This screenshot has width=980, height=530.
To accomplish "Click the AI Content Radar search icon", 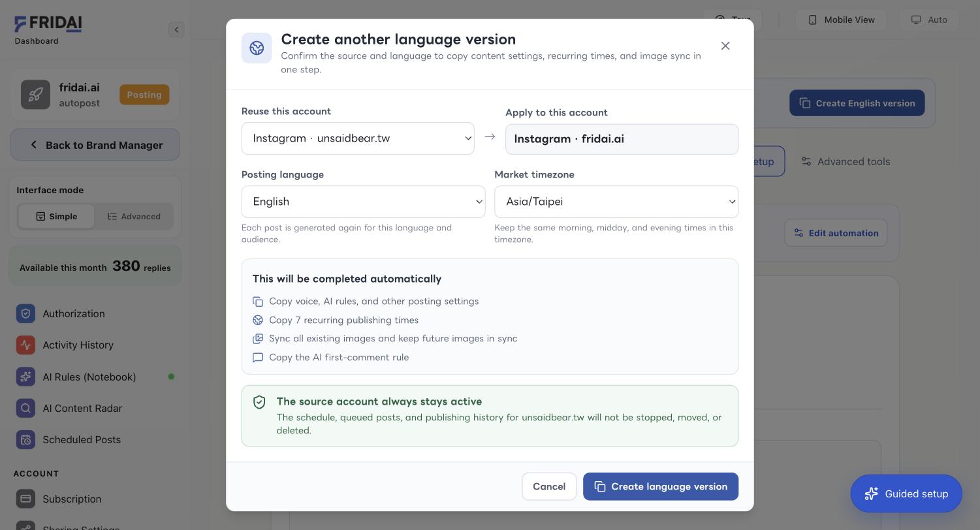I will (x=25, y=409).
